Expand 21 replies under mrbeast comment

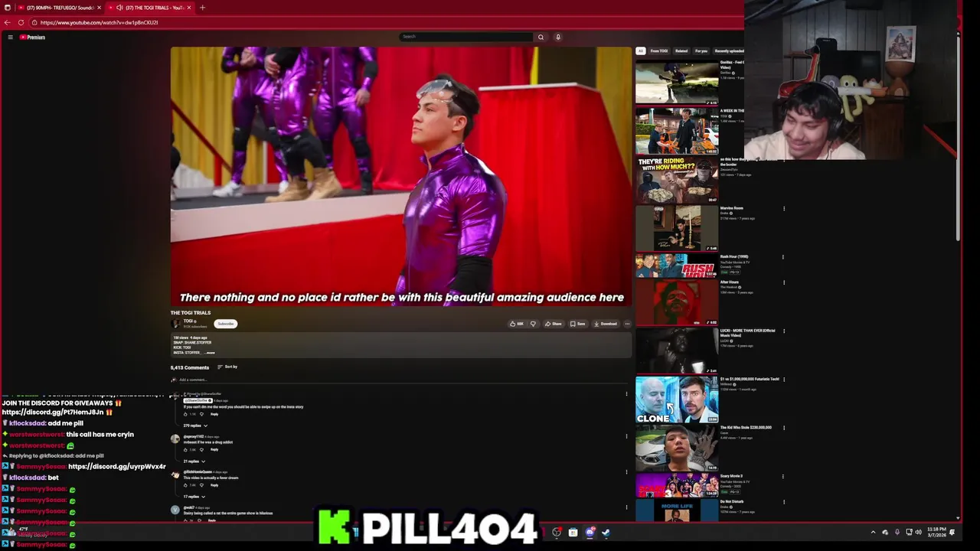[x=194, y=461]
